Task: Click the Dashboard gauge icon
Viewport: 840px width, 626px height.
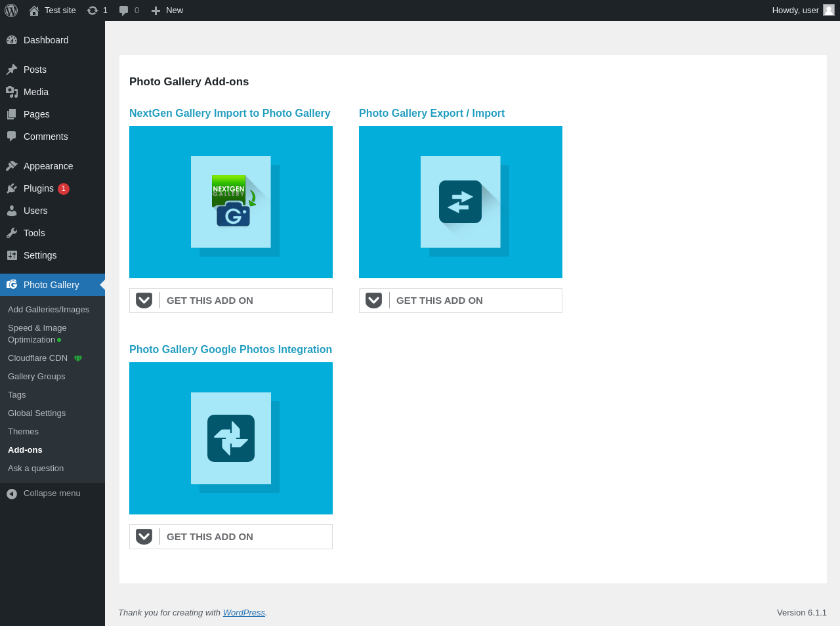Action: [12, 40]
